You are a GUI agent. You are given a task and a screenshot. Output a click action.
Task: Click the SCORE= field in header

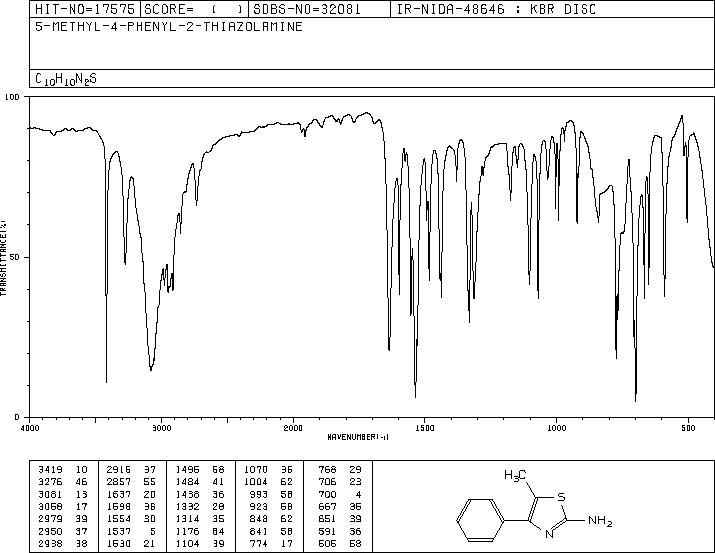tap(194, 9)
